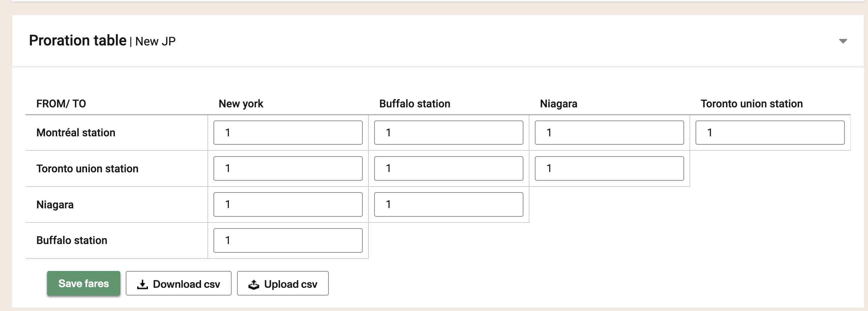This screenshot has height=311, width=868.
Task: Edit Toronto union station to Buffalo station field
Action: (x=449, y=168)
